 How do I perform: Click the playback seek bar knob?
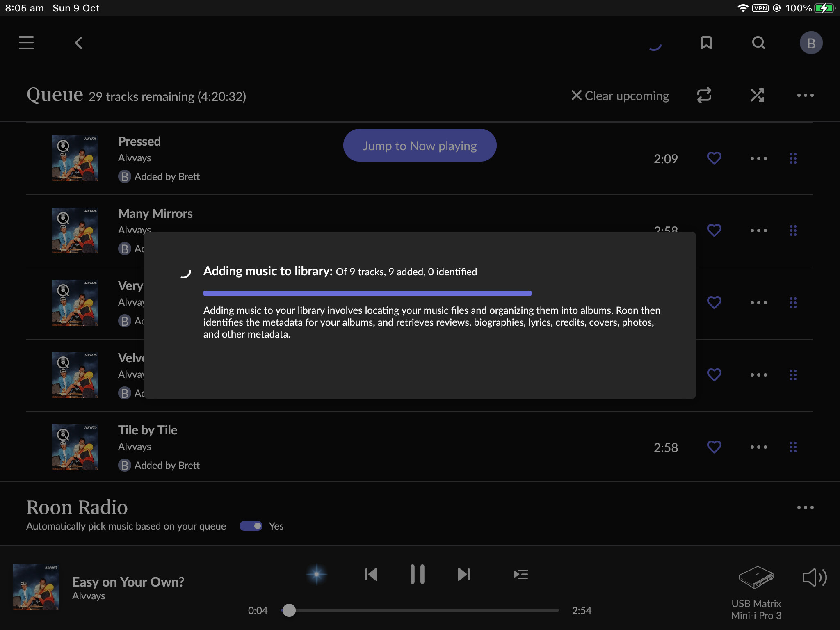coord(289,610)
